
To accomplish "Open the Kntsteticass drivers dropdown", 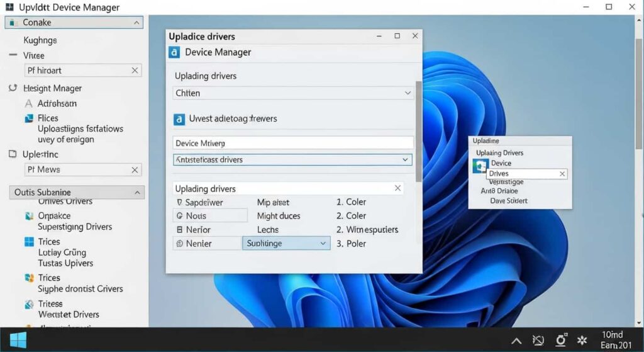I will [x=292, y=159].
